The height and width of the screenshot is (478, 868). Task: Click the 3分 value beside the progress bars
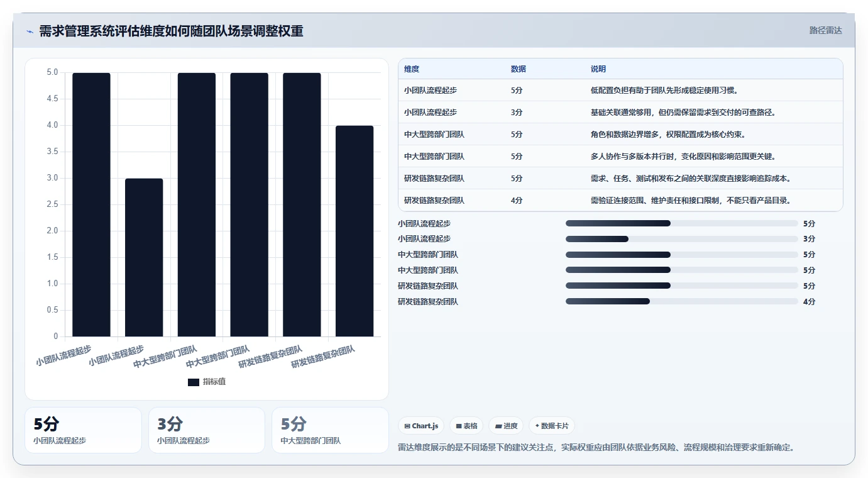point(809,239)
